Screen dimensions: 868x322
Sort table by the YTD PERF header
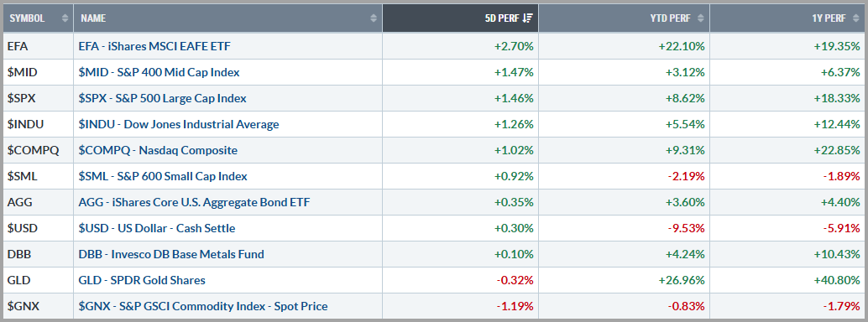(624, 18)
